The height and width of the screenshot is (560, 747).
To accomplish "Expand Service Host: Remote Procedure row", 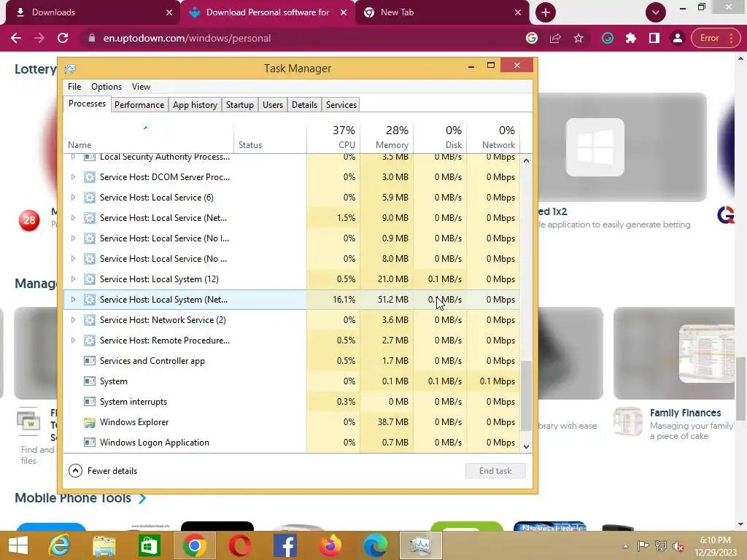I will (73, 341).
